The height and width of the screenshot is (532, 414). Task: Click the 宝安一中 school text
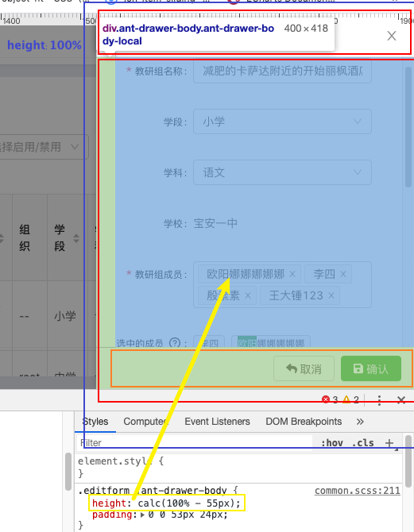tap(215, 223)
